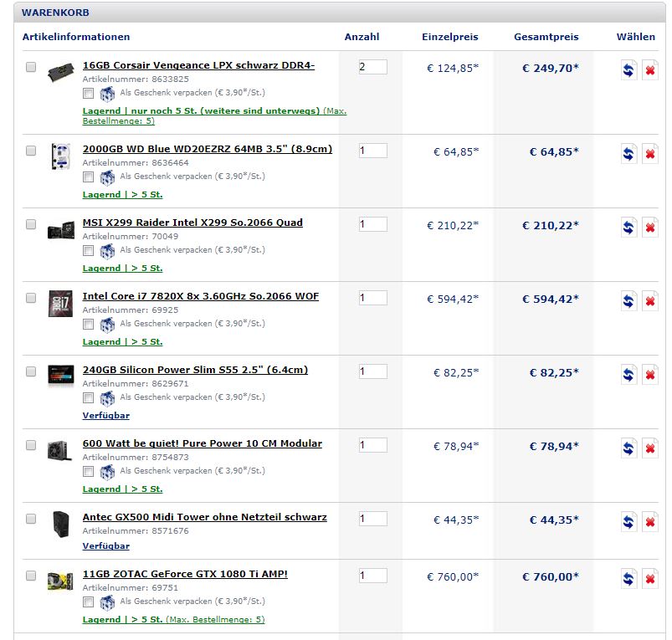The image size is (672, 640).
Task: Remove Intel Core i7 7820X from cart
Action: point(649,300)
